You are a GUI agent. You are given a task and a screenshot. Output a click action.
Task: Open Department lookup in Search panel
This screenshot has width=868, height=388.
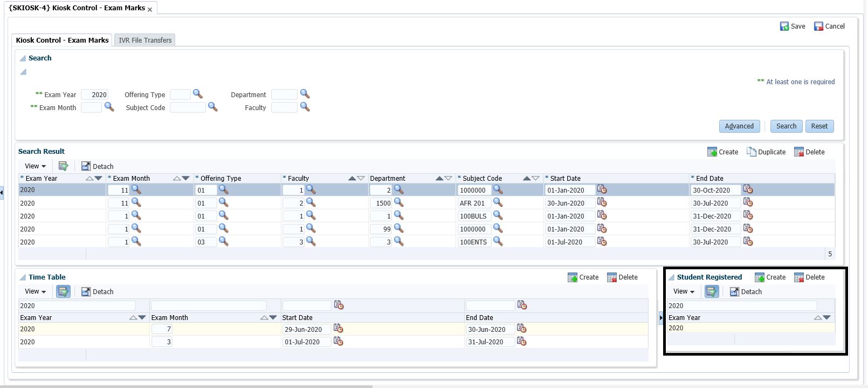click(x=305, y=94)
